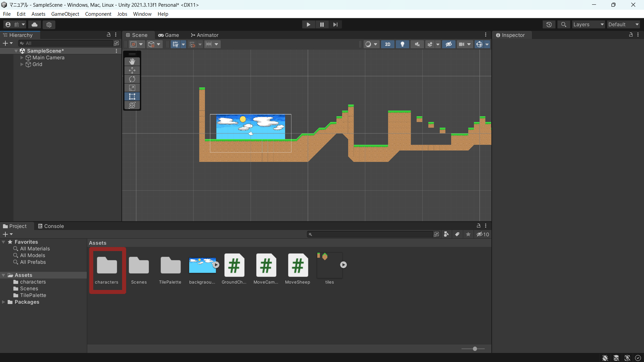Adjust the asset icon size slider

[x=475, y=349]
